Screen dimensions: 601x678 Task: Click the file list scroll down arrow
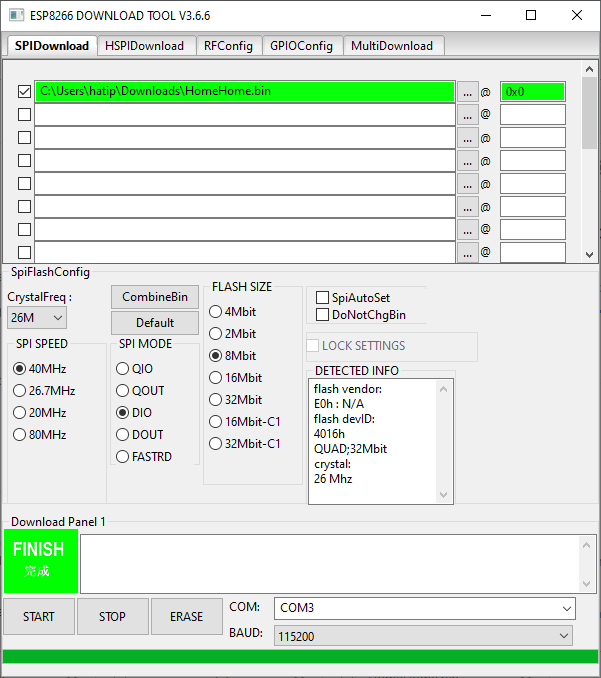click(589, 255)
